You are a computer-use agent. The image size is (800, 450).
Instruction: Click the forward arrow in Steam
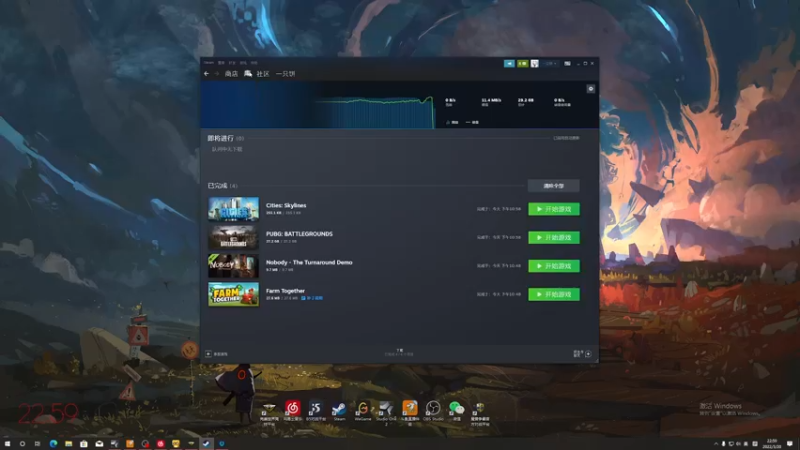216,73
